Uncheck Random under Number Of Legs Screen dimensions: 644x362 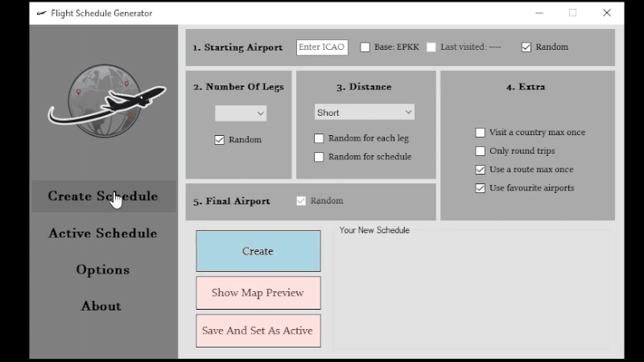[x=220, y=140]
